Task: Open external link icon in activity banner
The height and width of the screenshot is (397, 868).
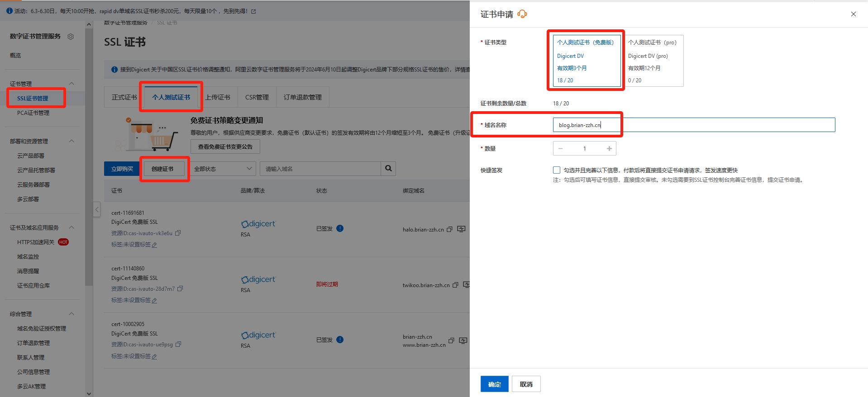Action: [253, 11]
